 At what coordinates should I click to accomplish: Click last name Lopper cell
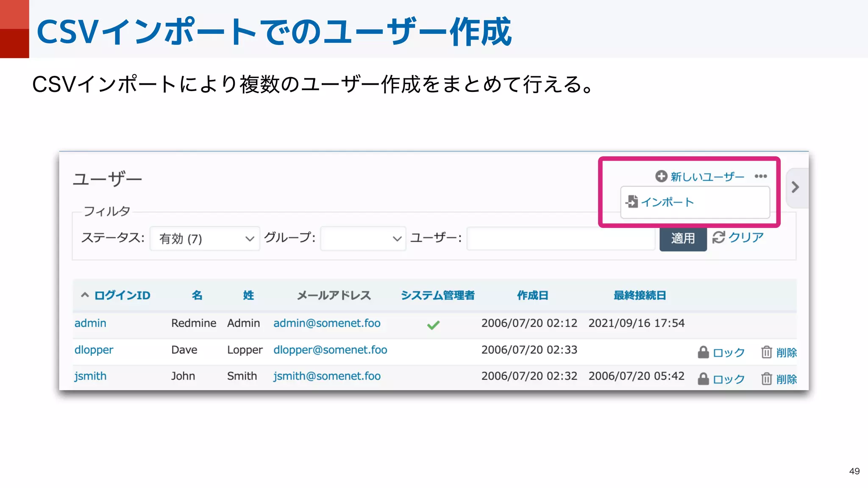[x=245, y=350]
